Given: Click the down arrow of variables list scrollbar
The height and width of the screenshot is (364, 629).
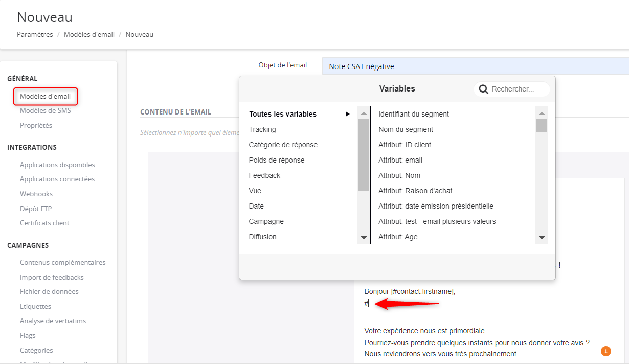Looking at the screenshot, I should (542, 238).
